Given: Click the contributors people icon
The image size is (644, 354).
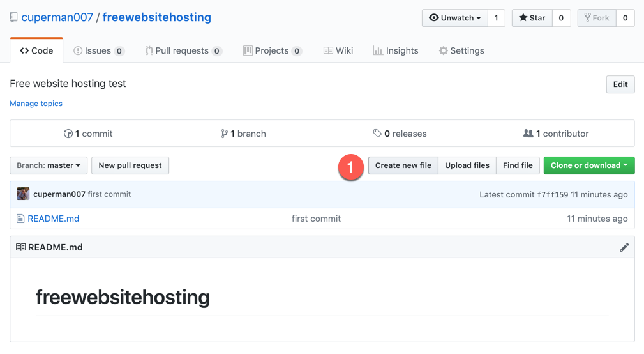Looking at the screenshot, I should pos(528,134).
